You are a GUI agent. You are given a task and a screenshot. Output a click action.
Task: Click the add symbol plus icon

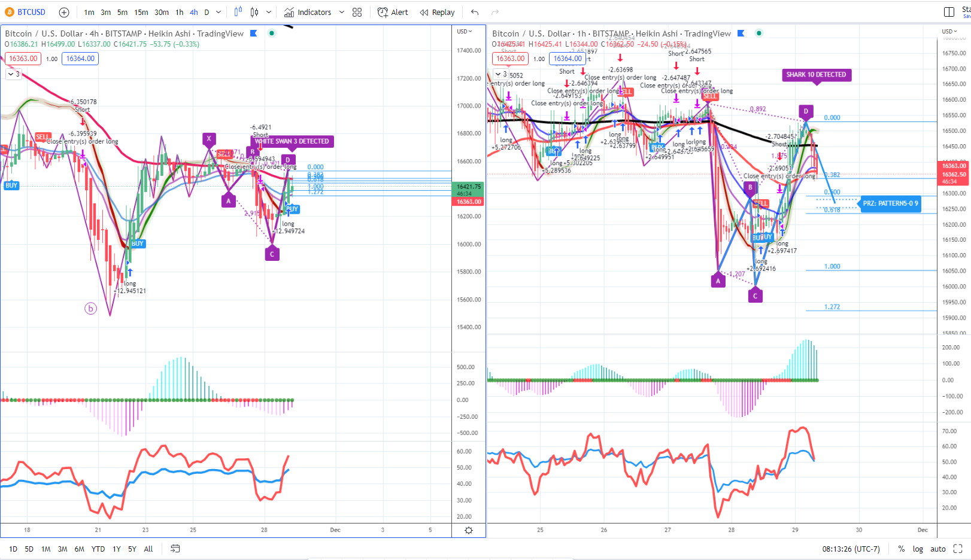[64, 12]
